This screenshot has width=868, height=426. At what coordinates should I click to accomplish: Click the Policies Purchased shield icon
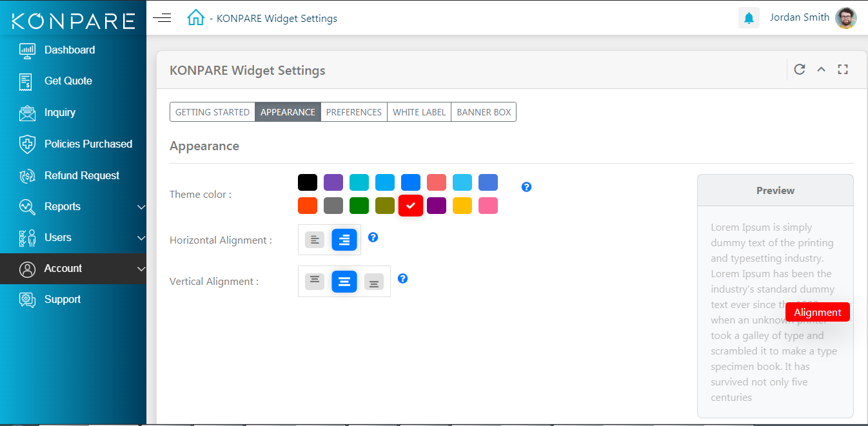point(27,144)
